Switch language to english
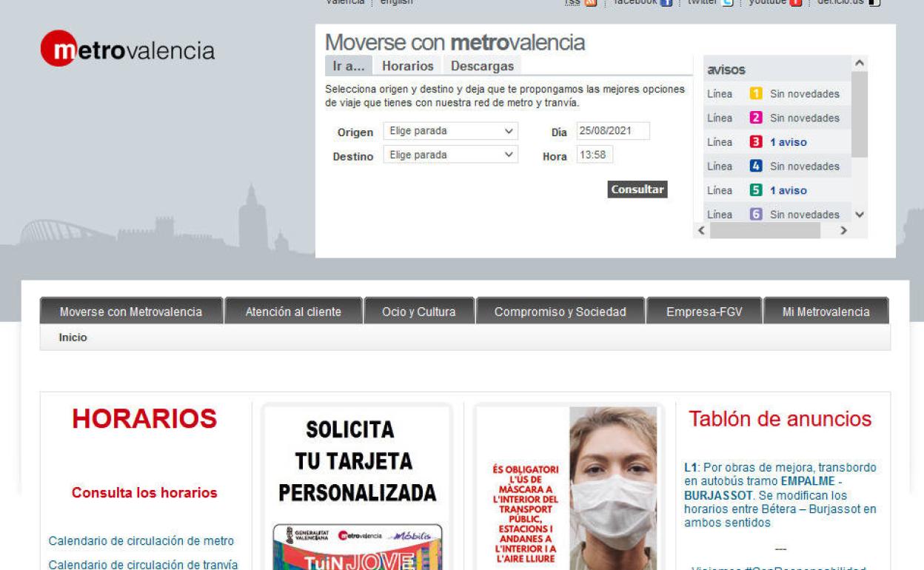Image resolution: width=924 pixels, height=570 pixels. click(397, 3)
